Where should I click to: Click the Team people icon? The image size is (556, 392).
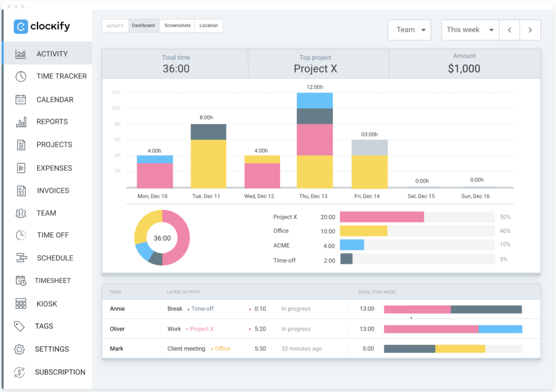click(21, 213)
